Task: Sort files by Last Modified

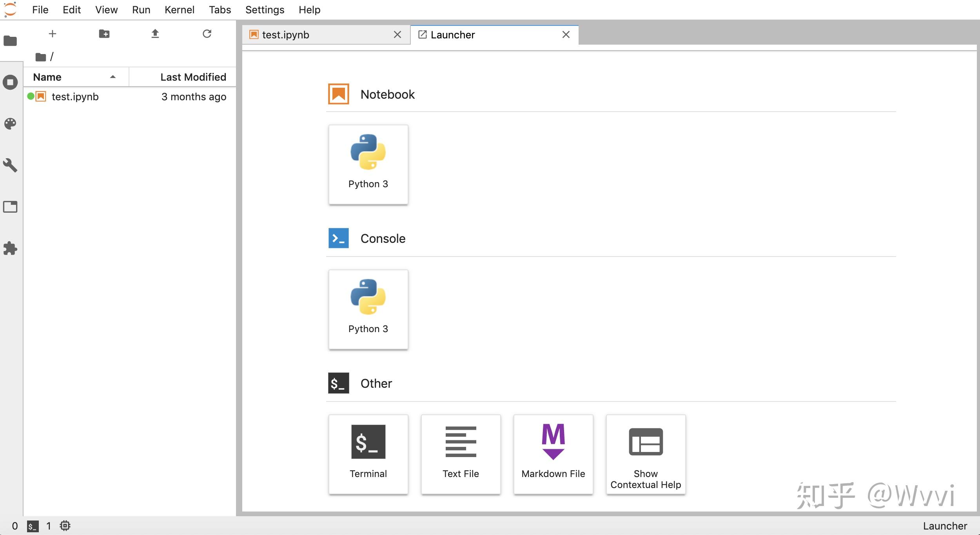Action: [193, 77]
